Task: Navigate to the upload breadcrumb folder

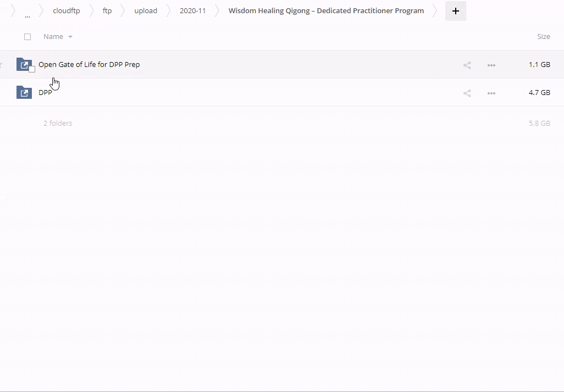Action: (146, 11)
